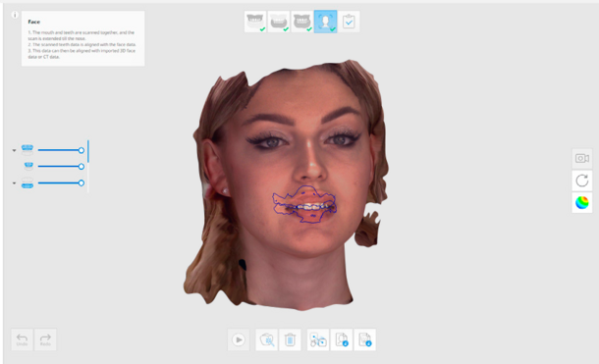Open the Maxilla scan stage tab
The image size is (599, 364).
pos(255,22)
